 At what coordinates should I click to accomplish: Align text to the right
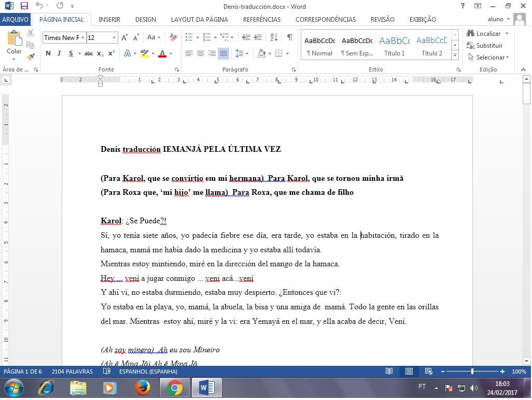212,53
